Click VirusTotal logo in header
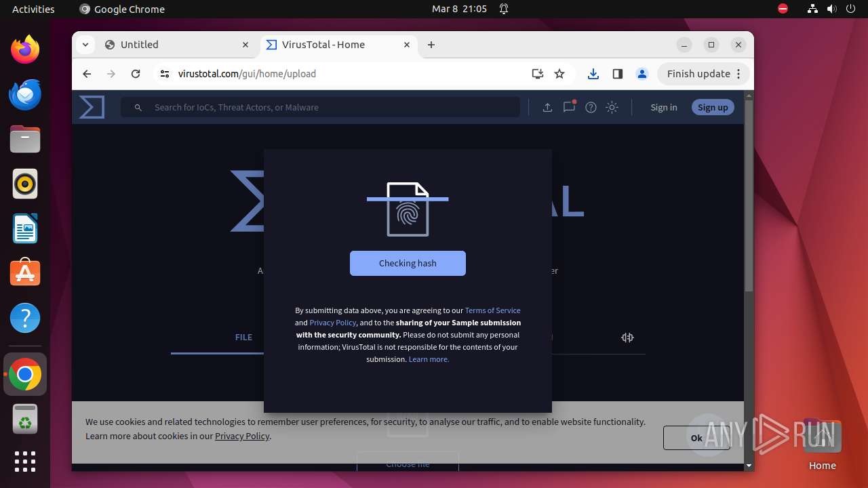868x488 pixels. point(92,107)
